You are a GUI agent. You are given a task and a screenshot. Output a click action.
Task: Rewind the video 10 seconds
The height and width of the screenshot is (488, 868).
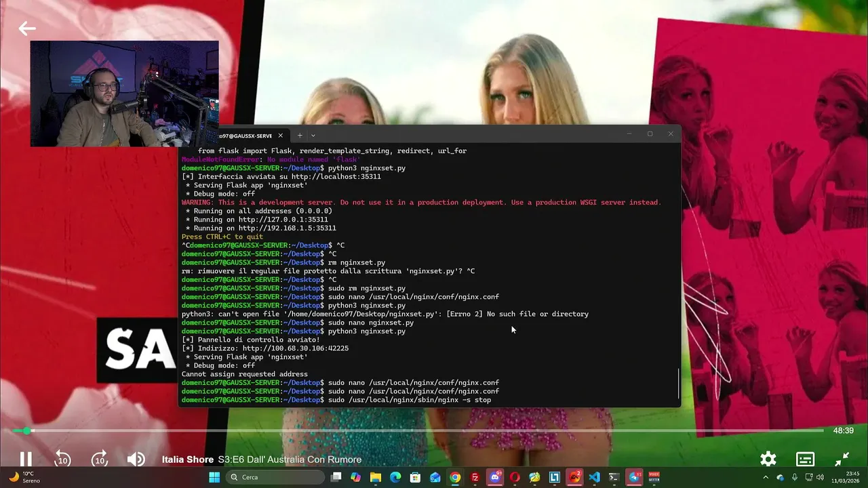point(62,460)
